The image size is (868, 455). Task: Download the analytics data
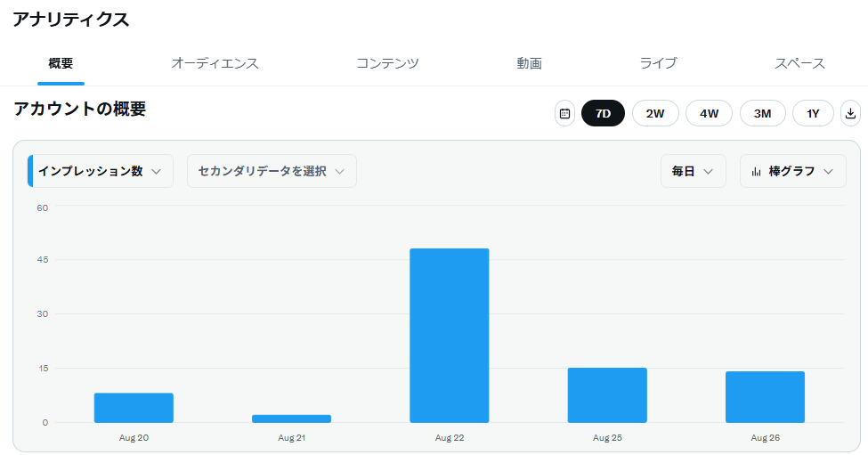(850, 113)
